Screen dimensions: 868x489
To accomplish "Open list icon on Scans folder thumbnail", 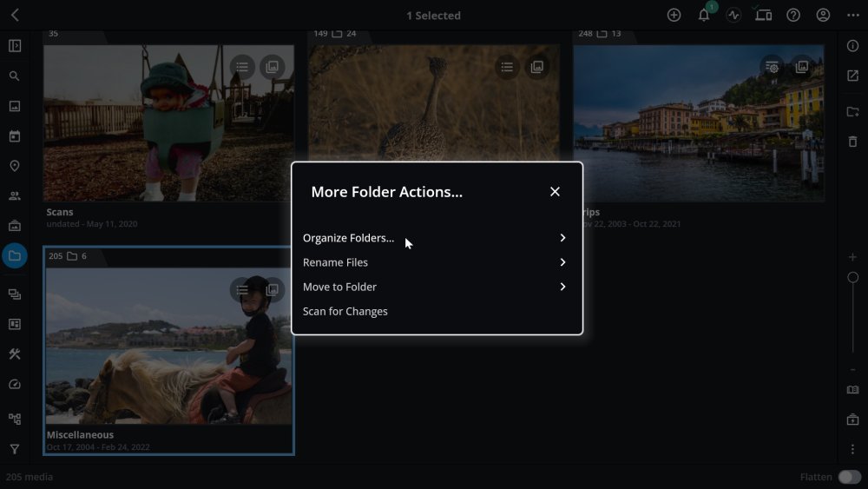I will pyautogui.click(x=242, y=67).
